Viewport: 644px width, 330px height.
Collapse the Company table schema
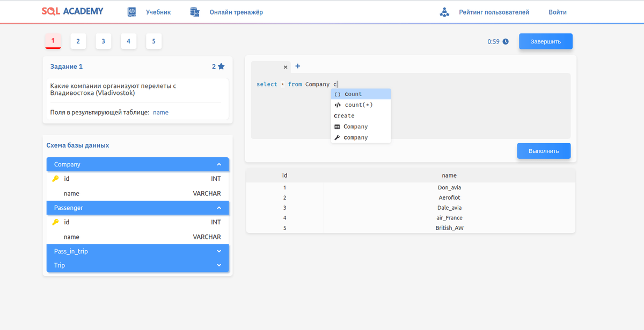[219, 164]
